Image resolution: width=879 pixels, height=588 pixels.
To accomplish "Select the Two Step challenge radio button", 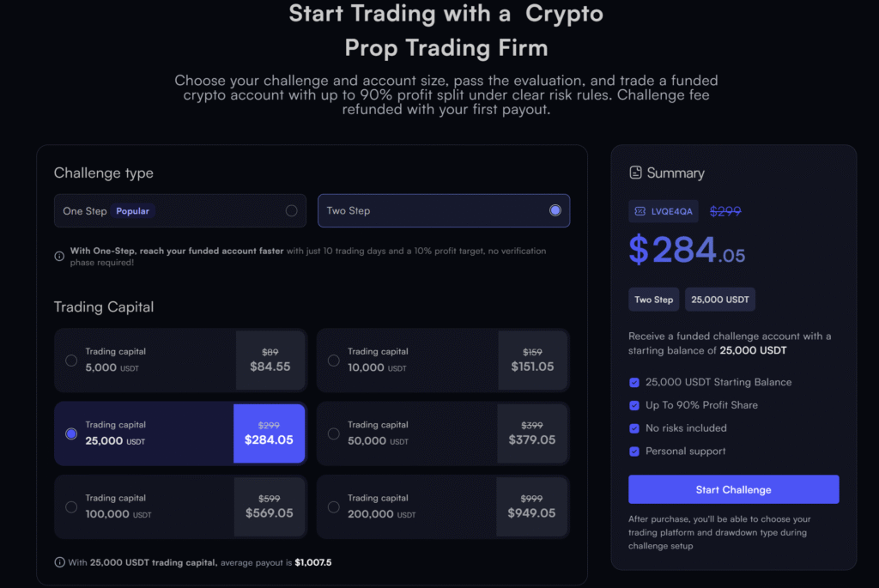I will (555, 210).
